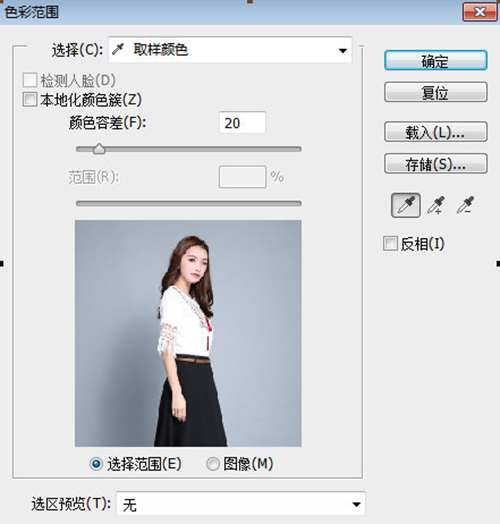Select the 选择范围 radio button
This screenshot has width=500, height=524.
pyautogui.click(x=96, y=464)
